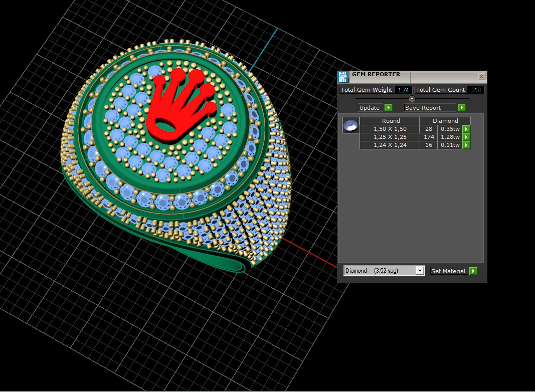
Task: Click green arrow beside Set Material
Action: 473,271
